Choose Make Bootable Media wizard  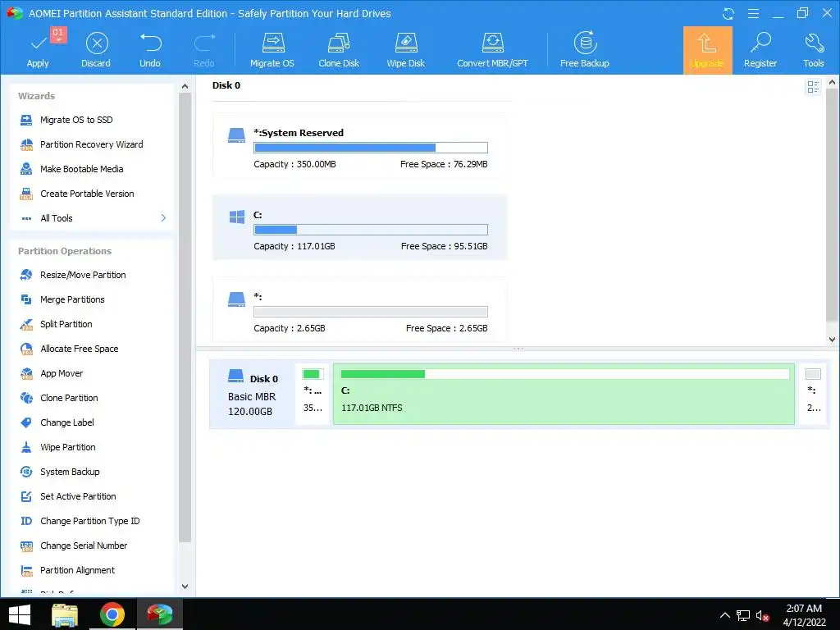(81, 169)
